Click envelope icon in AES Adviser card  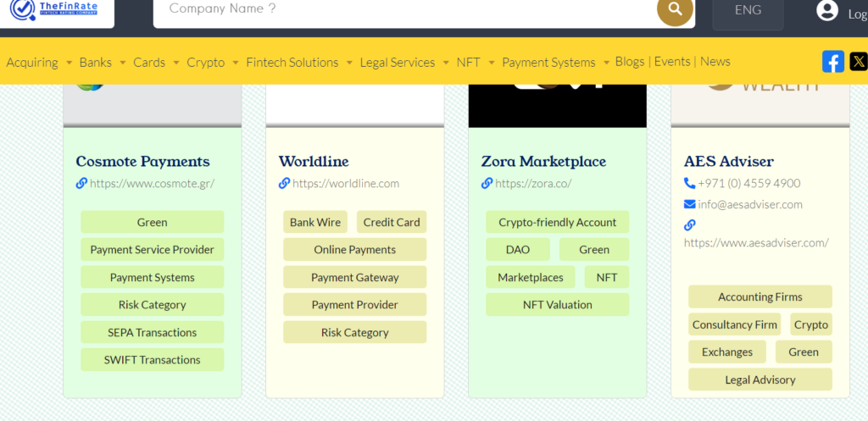689,204
